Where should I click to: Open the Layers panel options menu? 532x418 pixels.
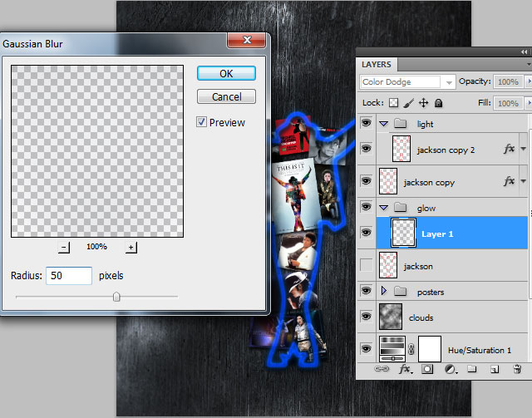click(x=529, y=64)
